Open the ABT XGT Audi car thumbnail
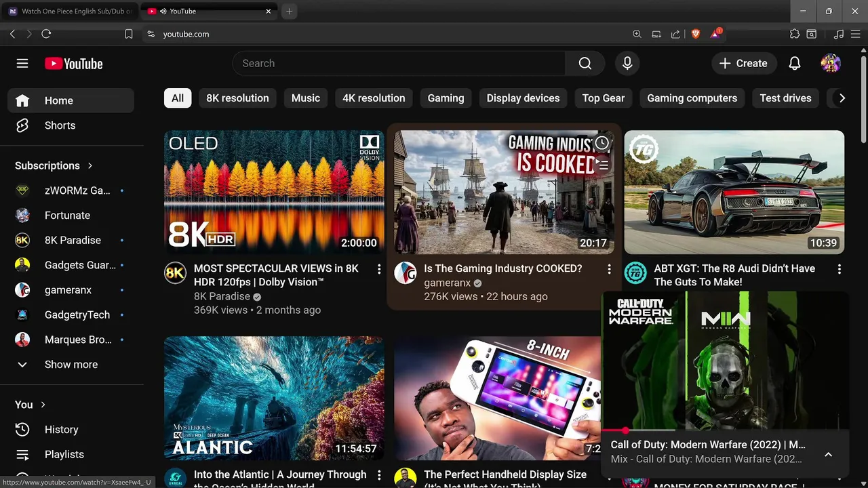The image size is (868, 488). [x=734, y=192]
